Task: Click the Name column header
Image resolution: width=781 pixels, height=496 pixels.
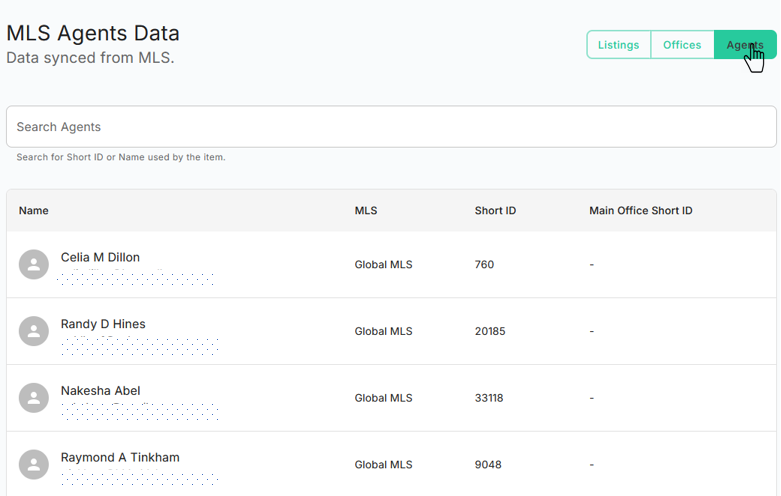Action: (34, 211)
